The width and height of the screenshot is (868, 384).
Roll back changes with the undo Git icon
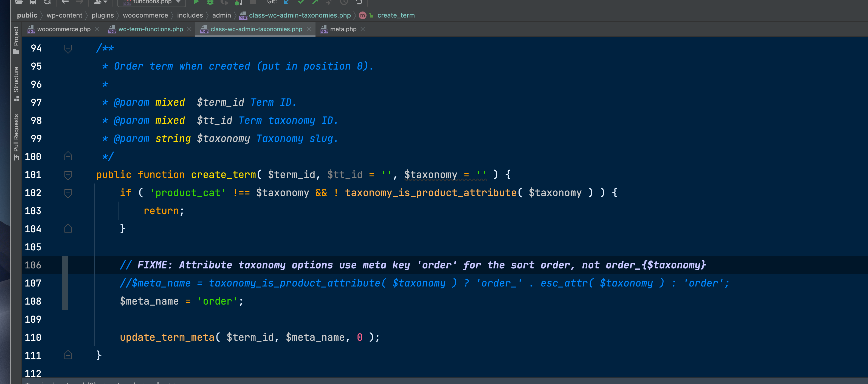pos(358,2)
